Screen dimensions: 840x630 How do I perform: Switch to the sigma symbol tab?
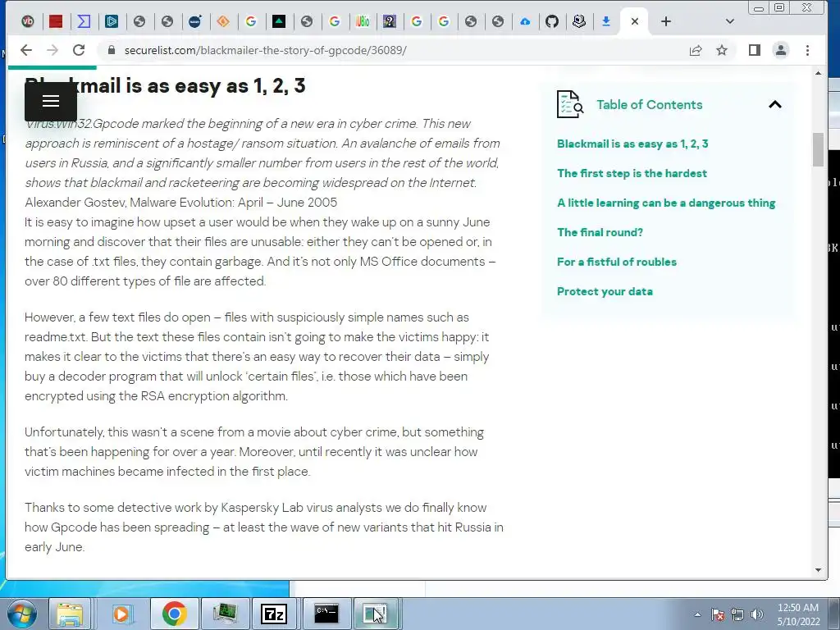tap(84, 21)
